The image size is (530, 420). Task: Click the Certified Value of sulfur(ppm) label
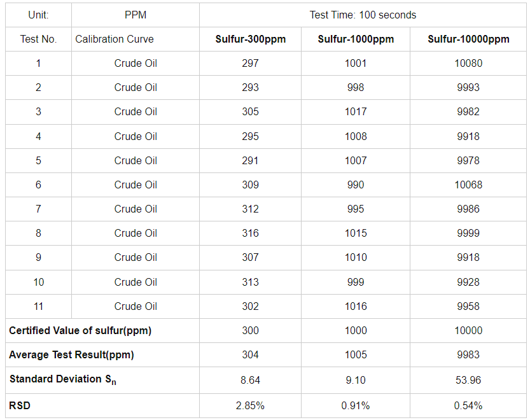[x=80, y=331]
